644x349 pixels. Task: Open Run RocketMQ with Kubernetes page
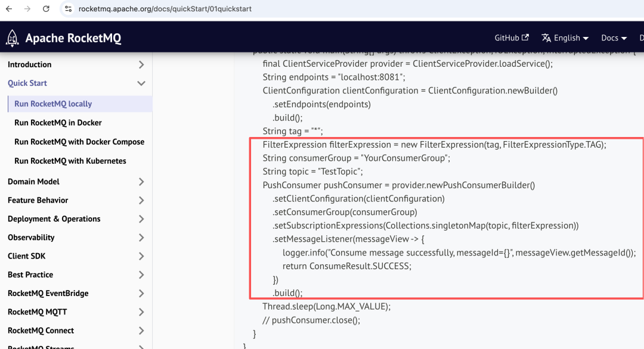tap(70, 161)
